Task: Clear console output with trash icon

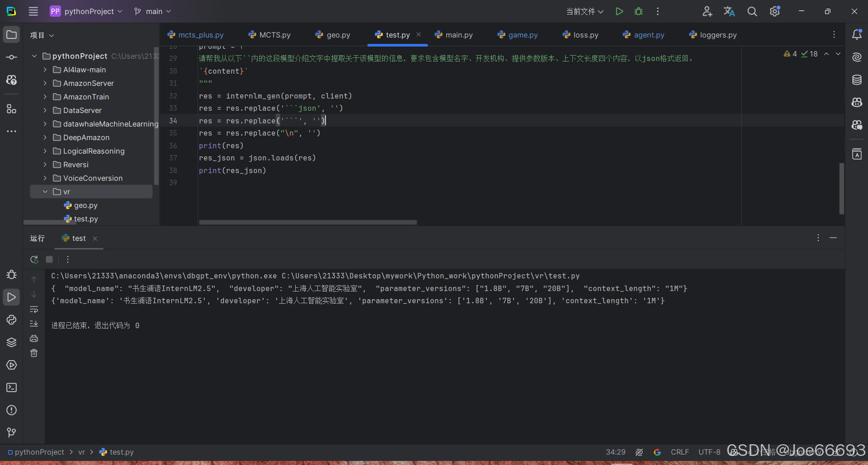Action: (x=34, y=353)
